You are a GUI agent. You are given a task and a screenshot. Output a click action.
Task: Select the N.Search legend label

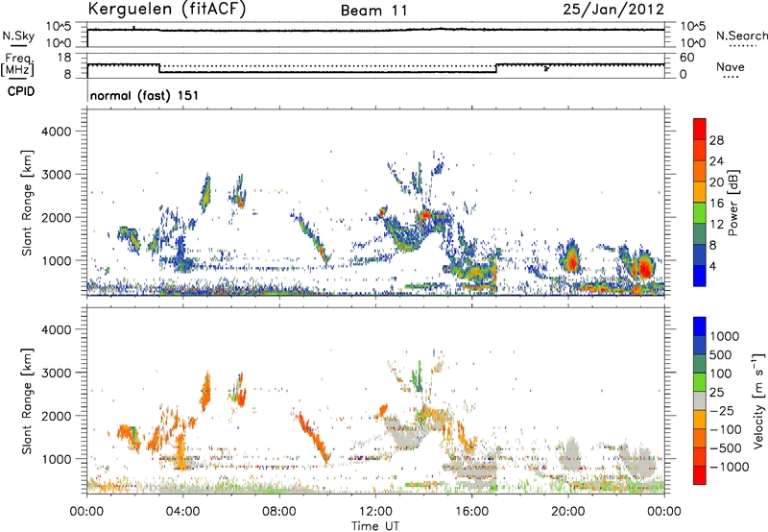741,36
